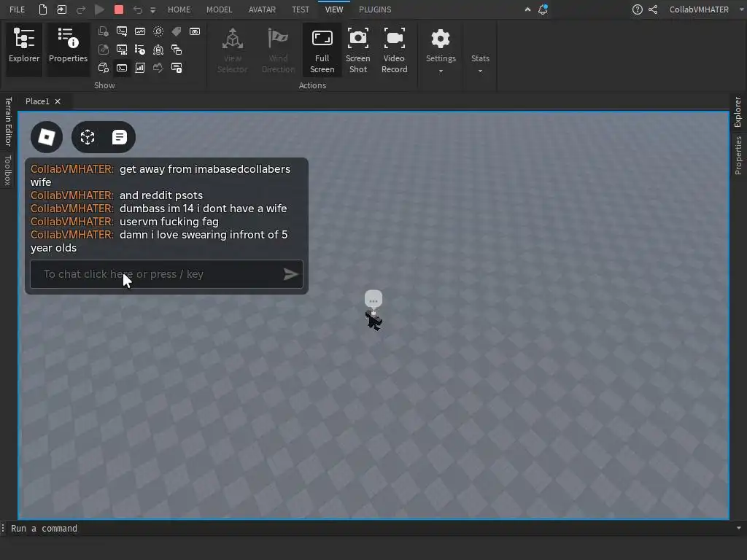747x560 pixels.
Task: Click the grayed Terrain Editor mountain icon
Action: click(158, 68)
